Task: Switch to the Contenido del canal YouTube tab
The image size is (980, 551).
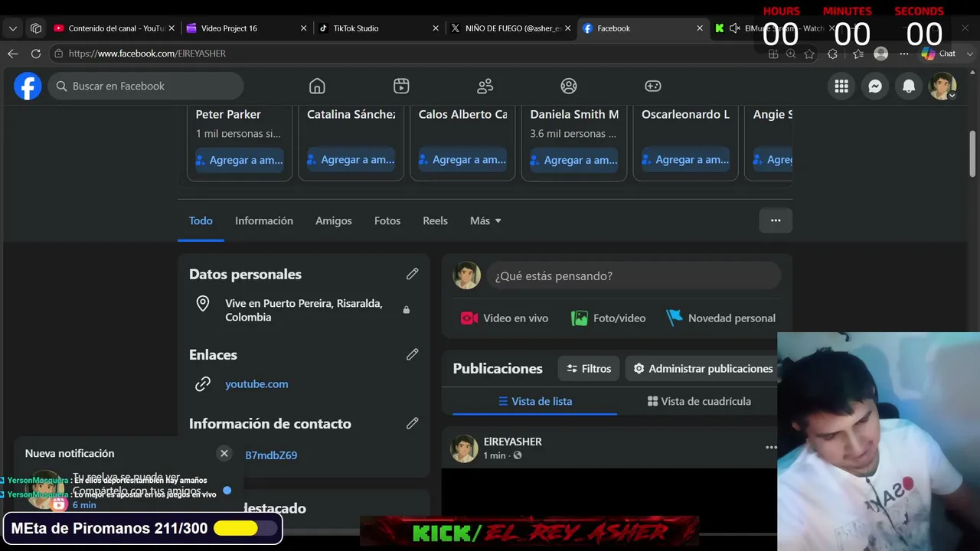Action: tap(115, 28)
